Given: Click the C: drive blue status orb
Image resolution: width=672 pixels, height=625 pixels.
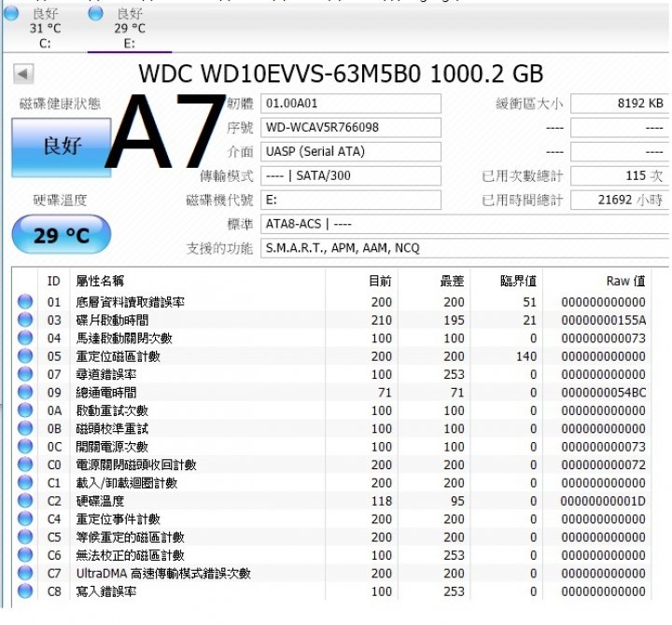Looking at the screenshot, I should pos(11,14).
